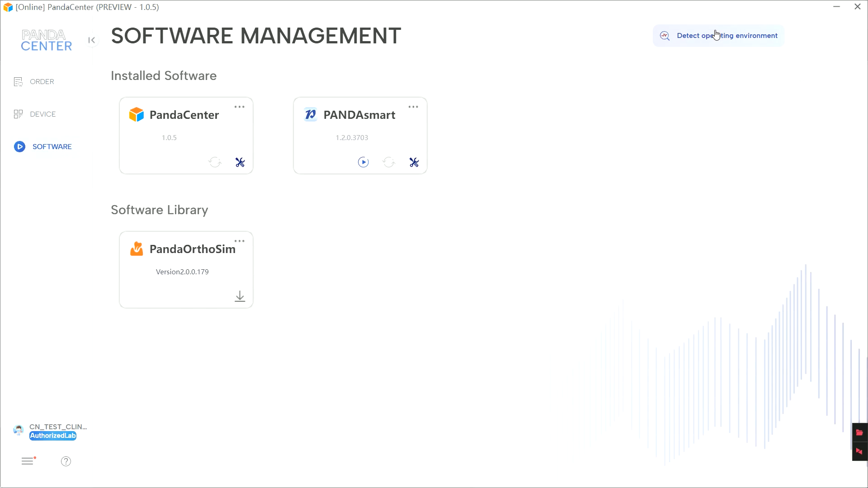The image size is (868, 488).
Task: Open PandaOrthoSim card more options menu
Action: (x=239, y=241)
